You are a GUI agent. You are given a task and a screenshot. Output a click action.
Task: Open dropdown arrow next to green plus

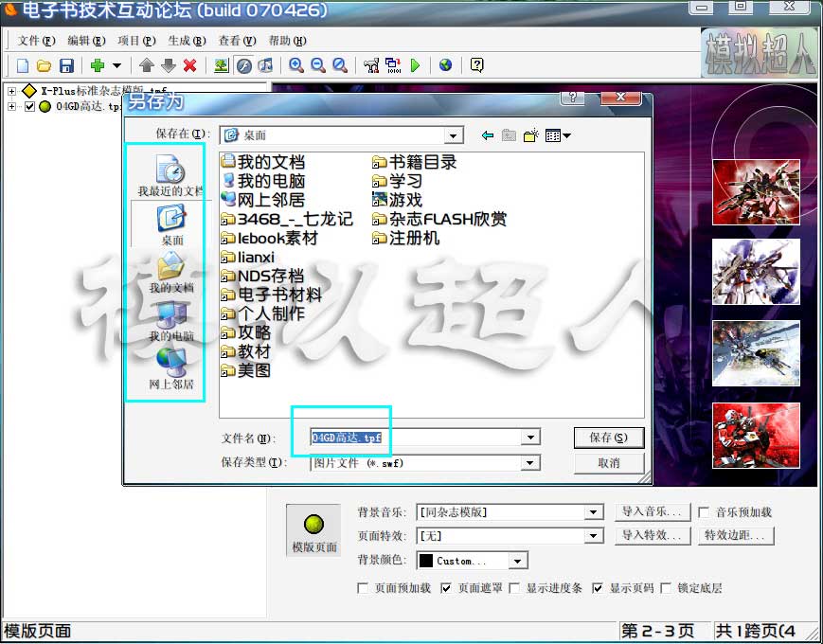[x=116, y=65]
